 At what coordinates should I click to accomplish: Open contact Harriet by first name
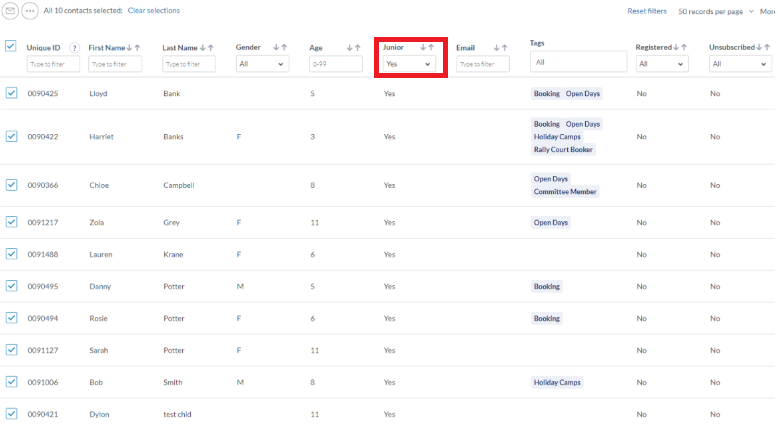[x=101, y=137]
